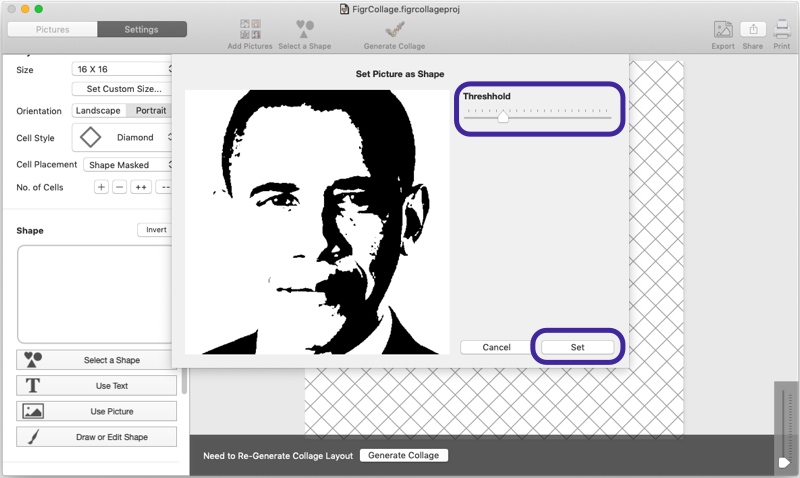Click the Use Text button
Screen dimensions: 800x478
click(x=96, y=386)
